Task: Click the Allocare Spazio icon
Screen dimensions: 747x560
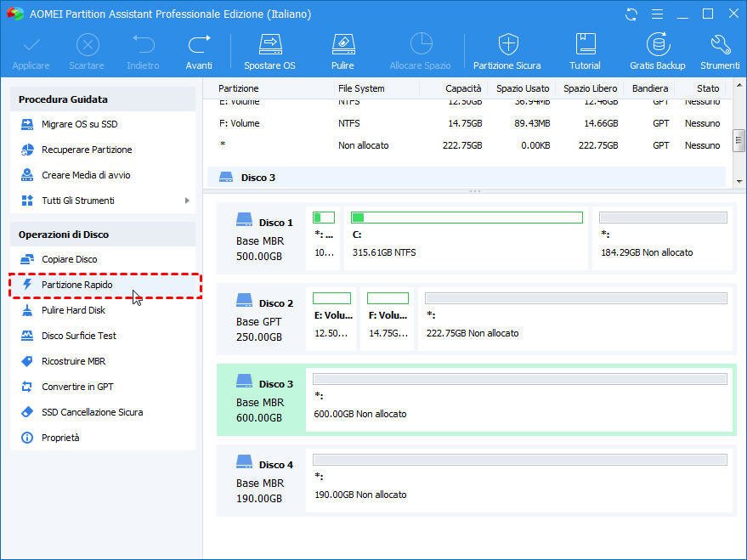Action: pyautogui.click(x=422, y=44)
